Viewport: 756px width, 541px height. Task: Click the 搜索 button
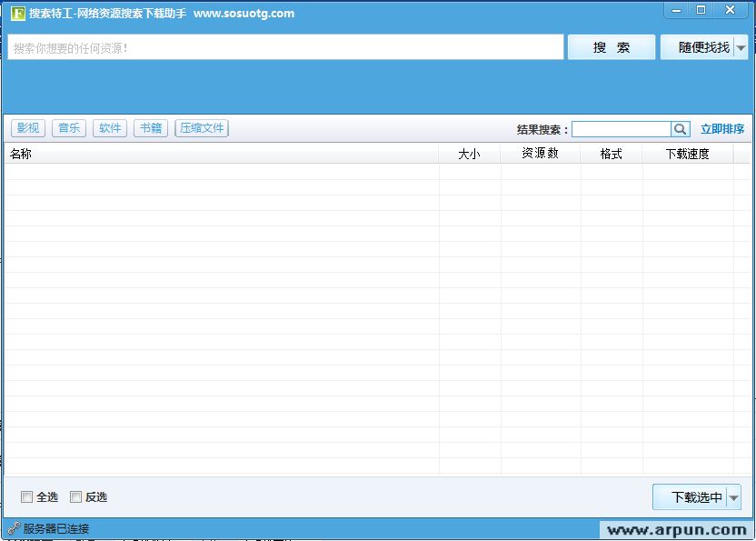pyautogui.click(x=611, y=46)
